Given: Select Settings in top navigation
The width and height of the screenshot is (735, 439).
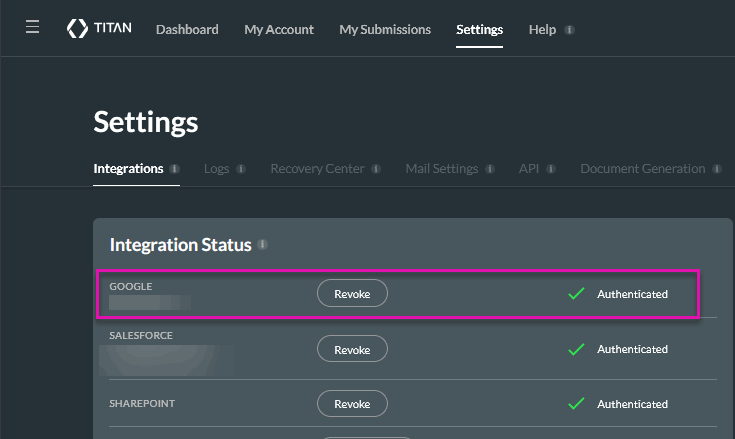Looking at the screenshot, I should [480, 30].
